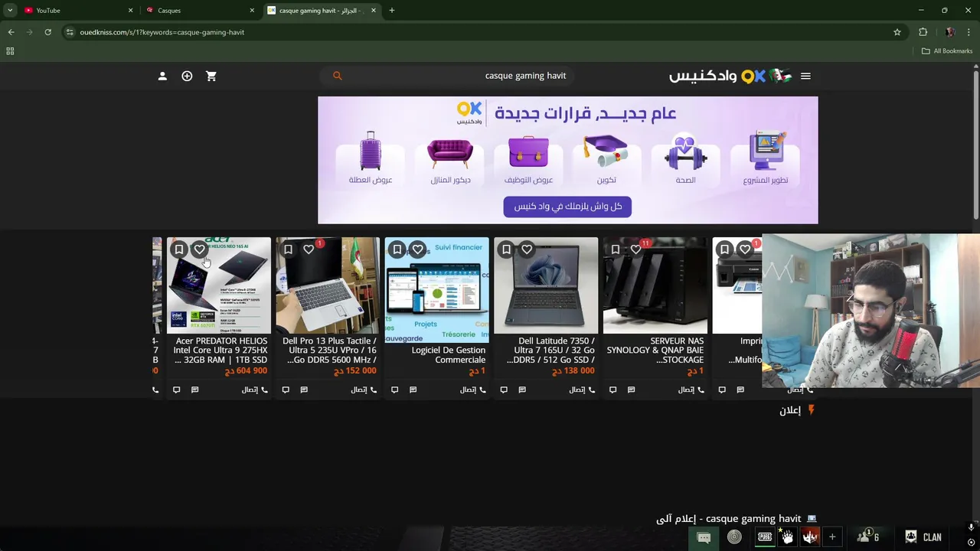Reload the current page

47,32
